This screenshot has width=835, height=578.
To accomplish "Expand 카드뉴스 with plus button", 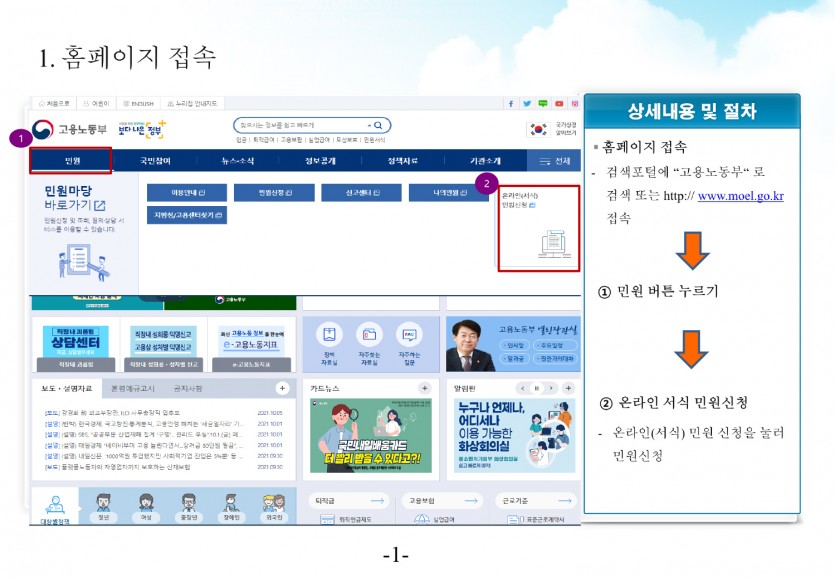I will tap(424, 388).
